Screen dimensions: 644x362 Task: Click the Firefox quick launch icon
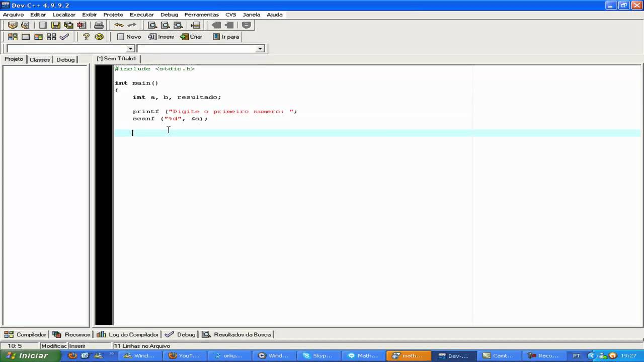(x=72, y=355)
